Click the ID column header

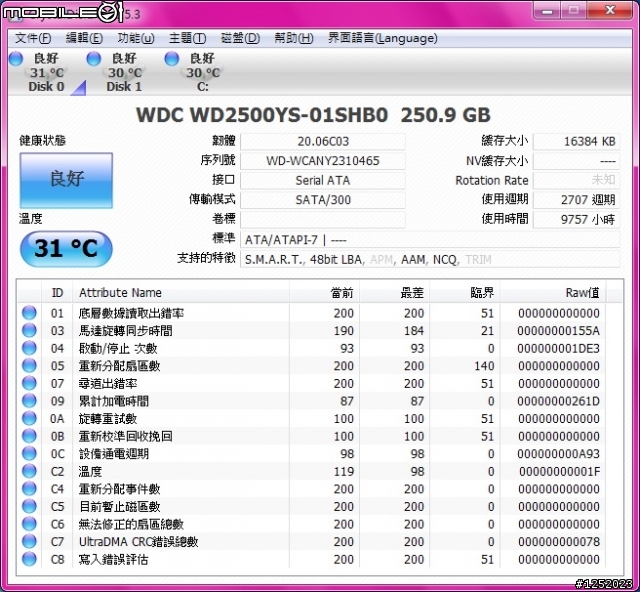57,293
